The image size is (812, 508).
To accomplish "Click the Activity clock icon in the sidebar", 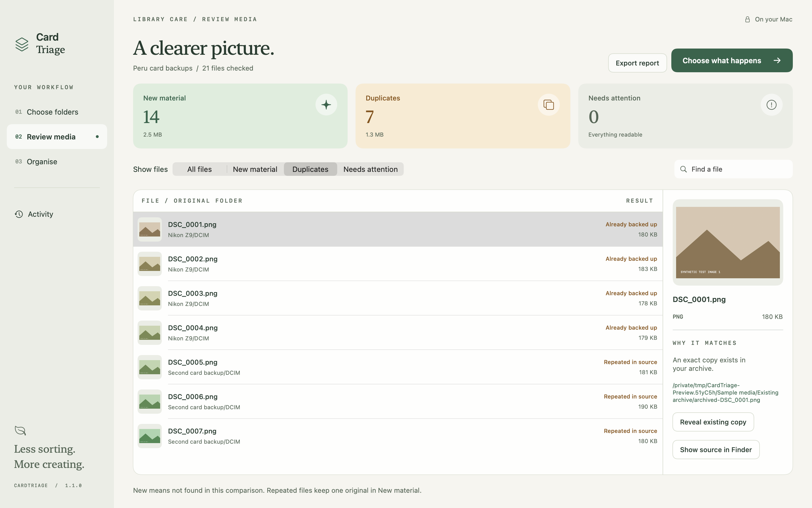I will (19, 214).
